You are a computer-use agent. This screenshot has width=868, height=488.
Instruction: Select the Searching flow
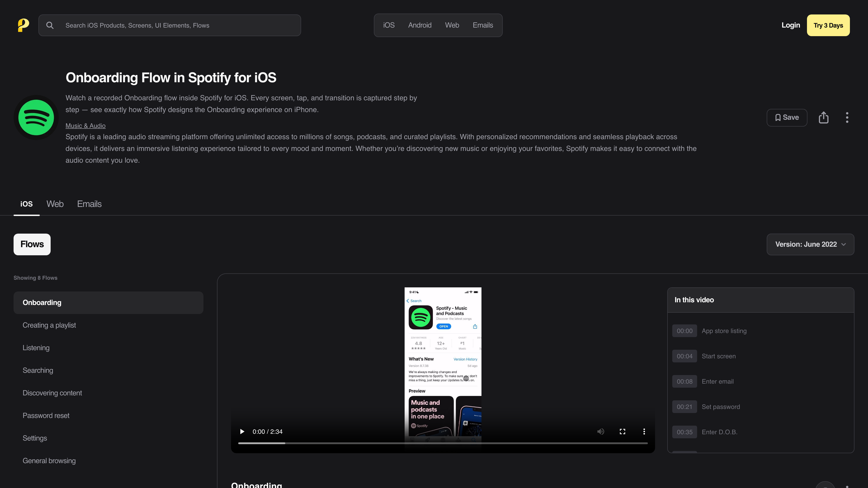(x=108, y=371)
